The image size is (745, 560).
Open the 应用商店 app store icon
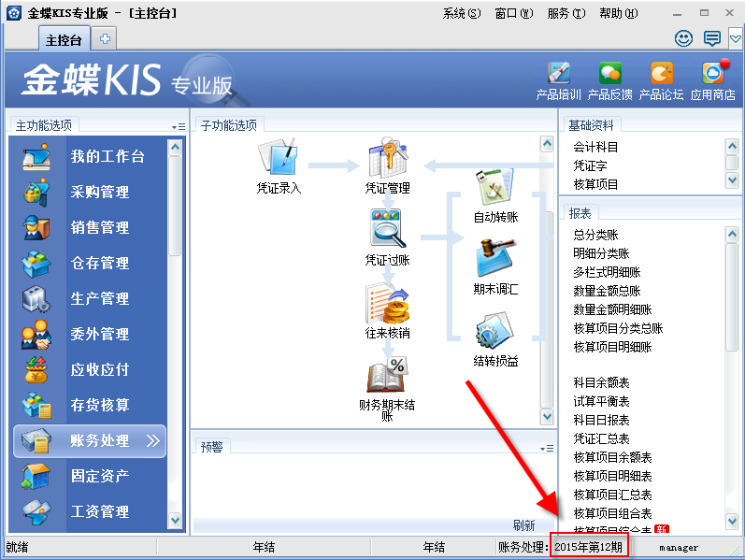pyautogui.click(x=712, y=79)
